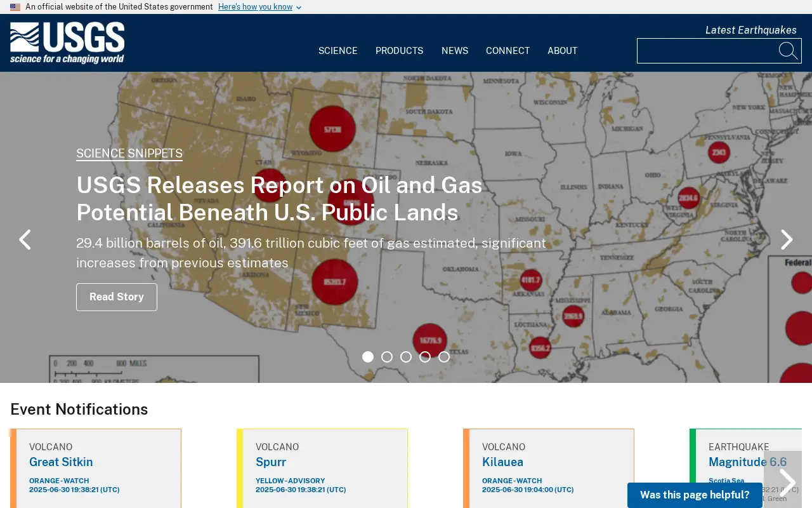Click the "Event Notifications" heading
This screenshot has width=812, height=508.
[79, 410]
